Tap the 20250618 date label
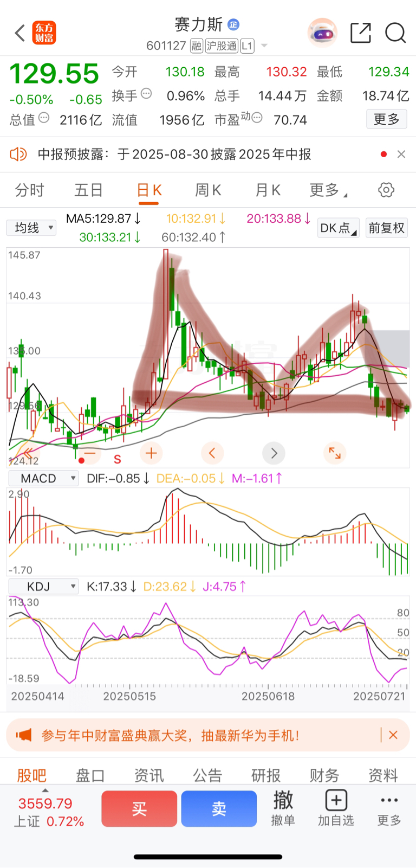This screenshot has height=868, width=416. click(x=268, y=696)
